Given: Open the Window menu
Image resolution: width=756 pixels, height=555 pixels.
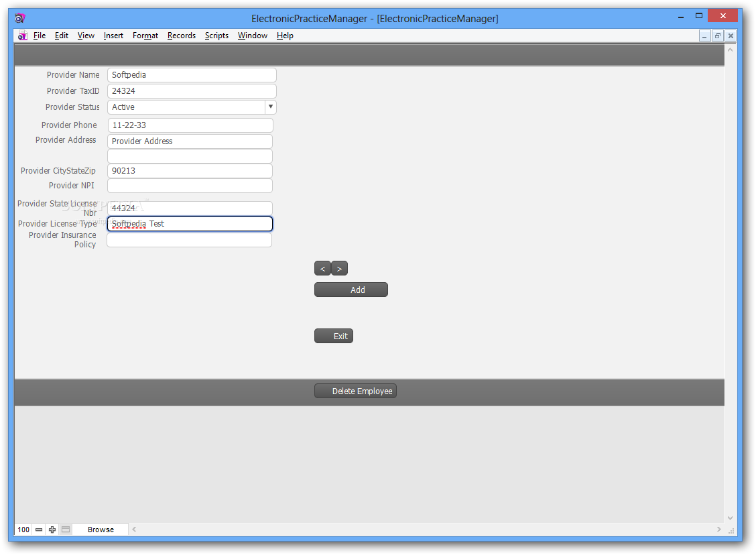Looking at the screenshot, I should coord(252,36).
